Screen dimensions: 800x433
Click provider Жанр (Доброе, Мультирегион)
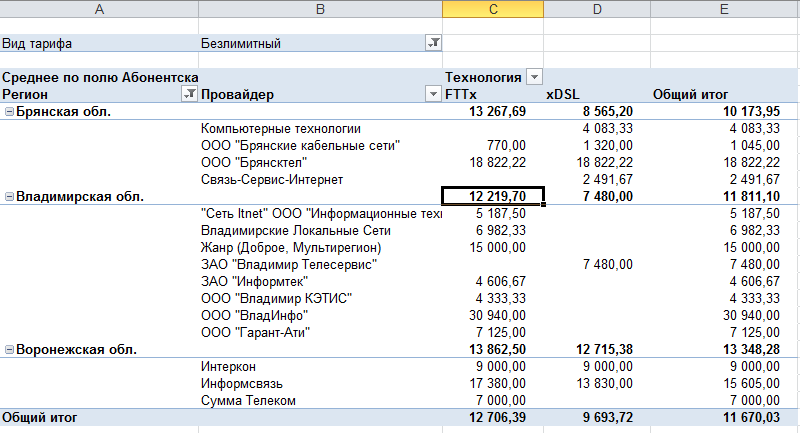coord(291,247)
